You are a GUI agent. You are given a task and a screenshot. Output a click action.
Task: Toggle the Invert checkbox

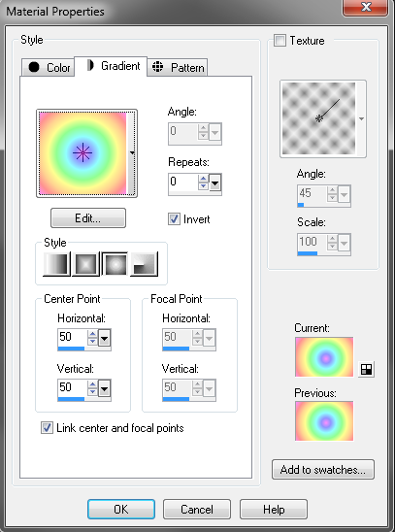(x=174, y=218)
